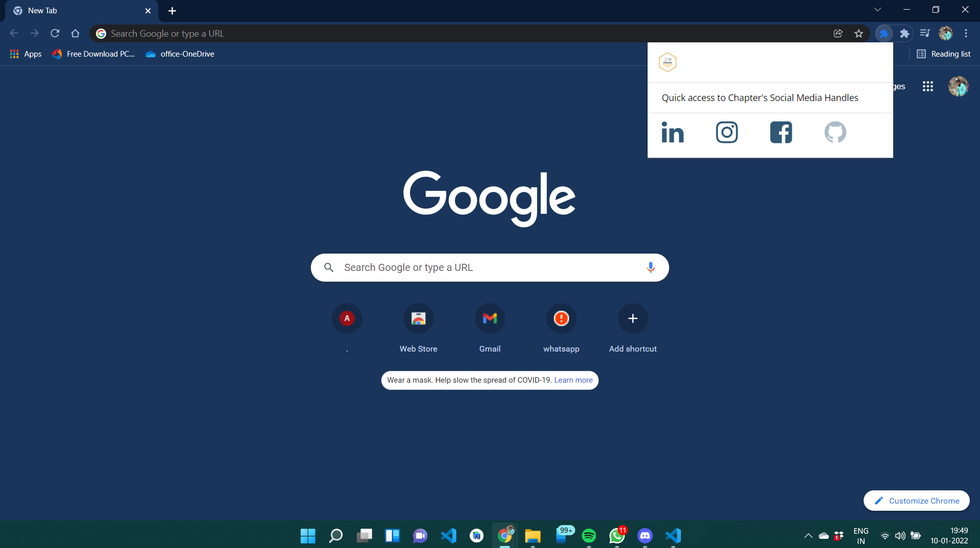The image size is (980, 548).
Task: Open Windows taskbar search
Action: 336,536
